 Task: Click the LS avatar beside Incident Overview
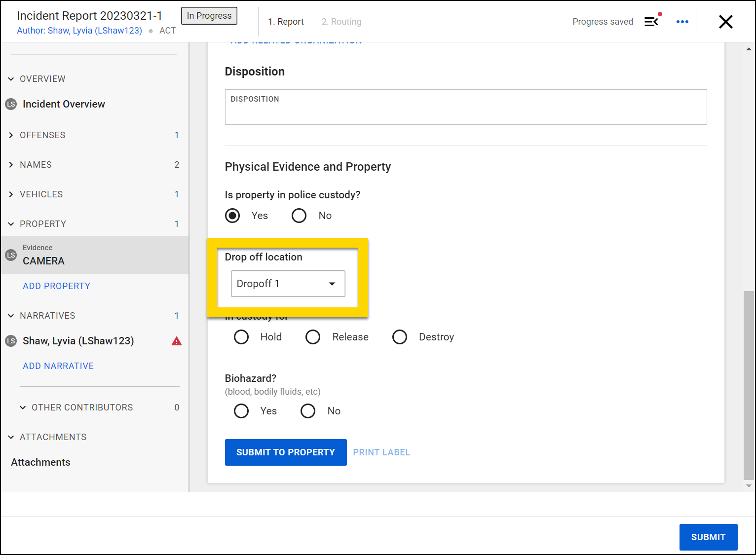[10, 104]
